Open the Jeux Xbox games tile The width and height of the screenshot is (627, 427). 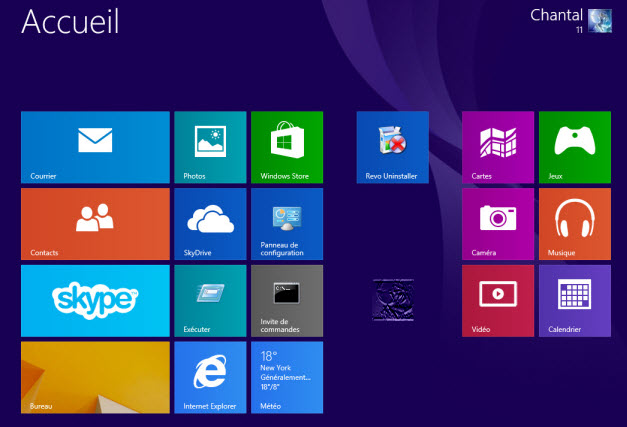coord(574,147)
